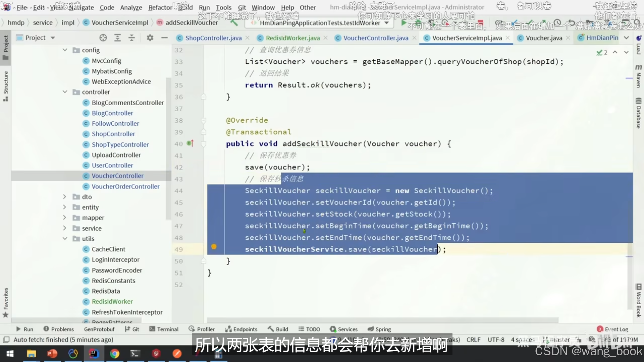Open Project panel settings gear
The width and height of the screenshot is (644, 362).
pos(150,38)
